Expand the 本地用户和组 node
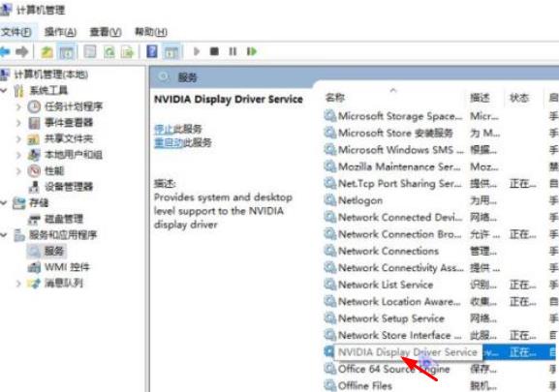The width and height of the screenshot is (559, 392). 18,155
